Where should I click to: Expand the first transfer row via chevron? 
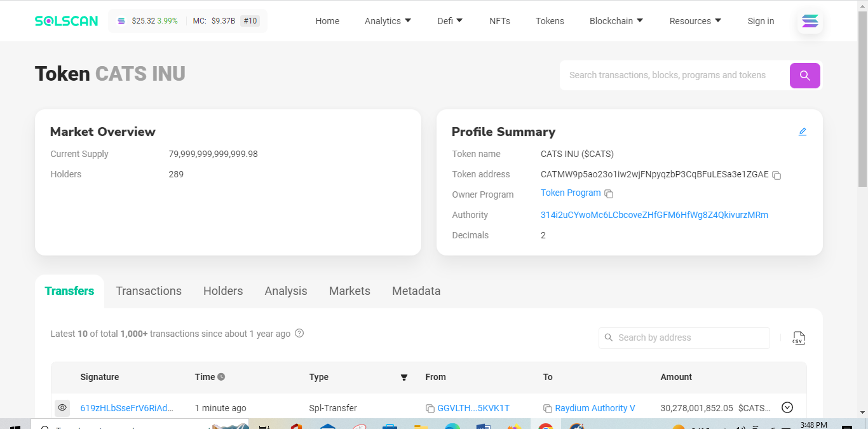click(787, 407)
